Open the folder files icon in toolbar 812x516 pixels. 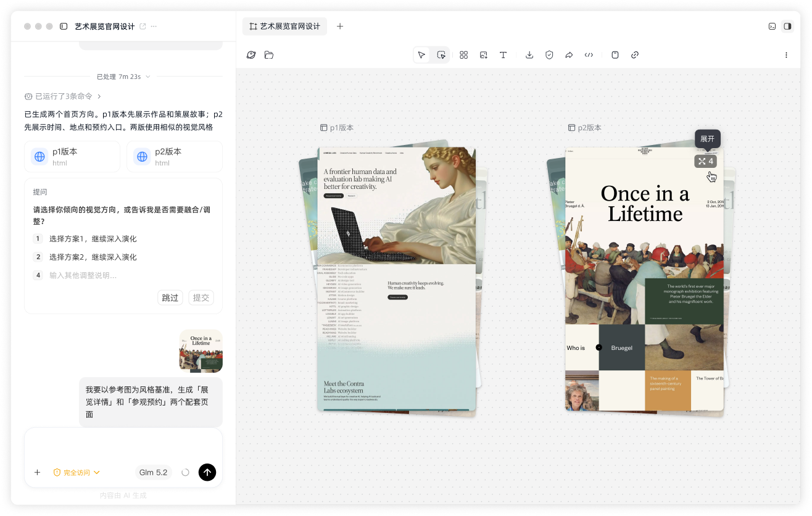pyautogui.click(x=268, y=55)
